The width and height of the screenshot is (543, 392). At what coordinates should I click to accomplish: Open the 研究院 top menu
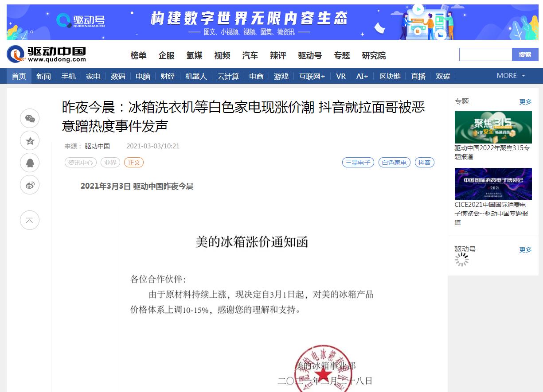[374, 55]
